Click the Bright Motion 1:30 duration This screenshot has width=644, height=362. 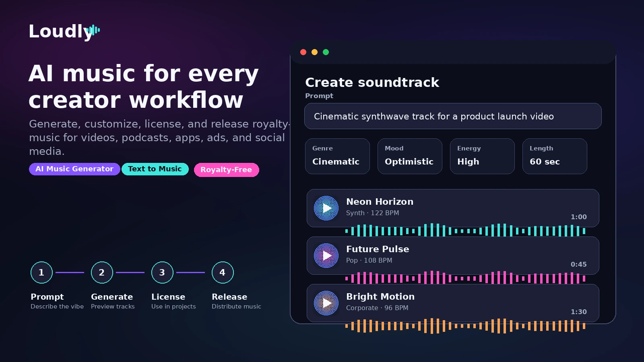578,312
